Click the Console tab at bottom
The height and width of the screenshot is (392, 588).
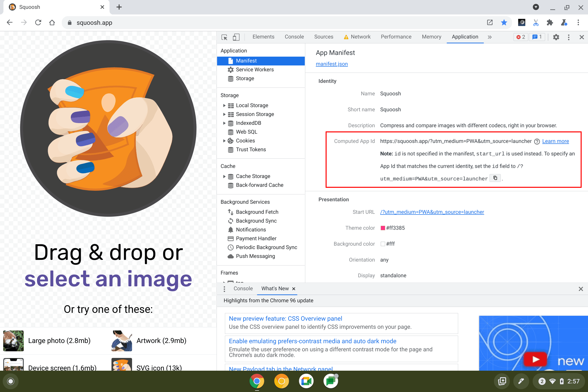coord(244,288)
